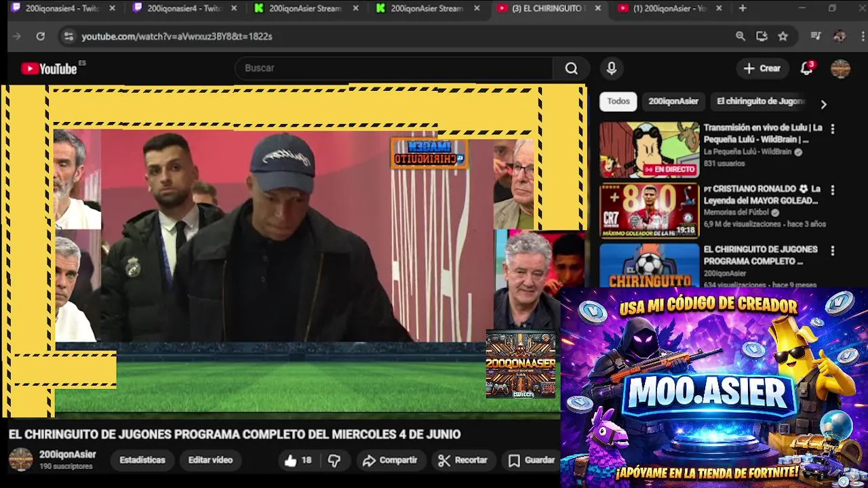Switch to (1) 200iqonAsier YouTube tab
Viewport: 868px width, 488px height.
coord(670,8)
